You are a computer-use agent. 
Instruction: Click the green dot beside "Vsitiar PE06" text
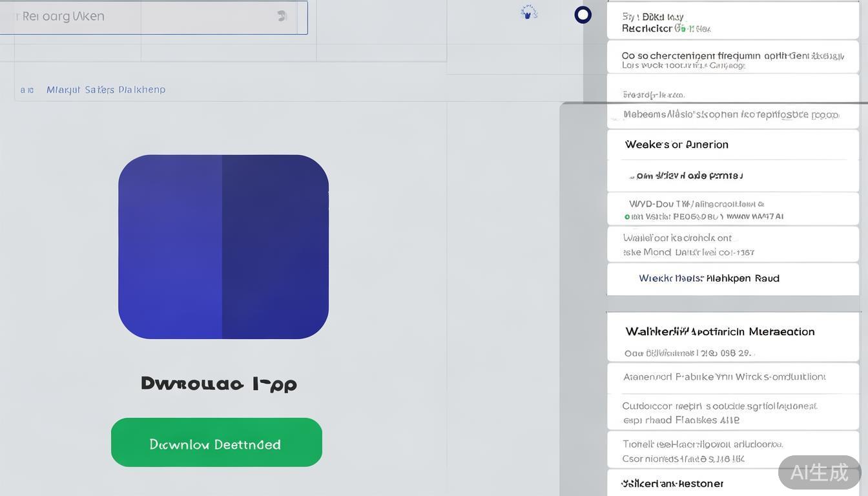[x=627, y=217]
